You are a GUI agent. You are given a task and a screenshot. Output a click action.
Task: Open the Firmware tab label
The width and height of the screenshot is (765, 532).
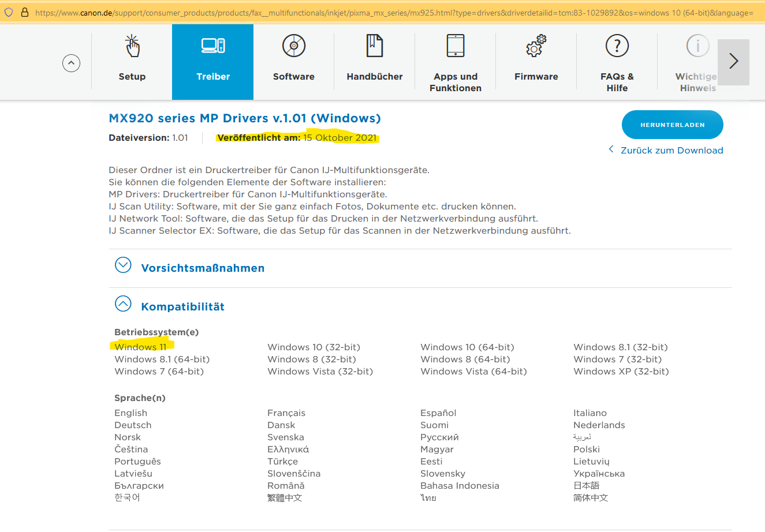pyautogui.click(x=536, y=77)
